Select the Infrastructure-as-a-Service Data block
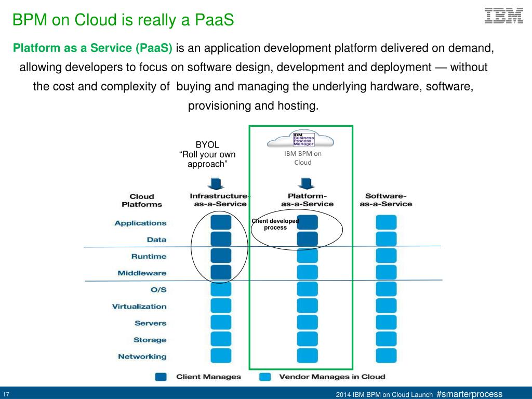 tap(221, 239)
